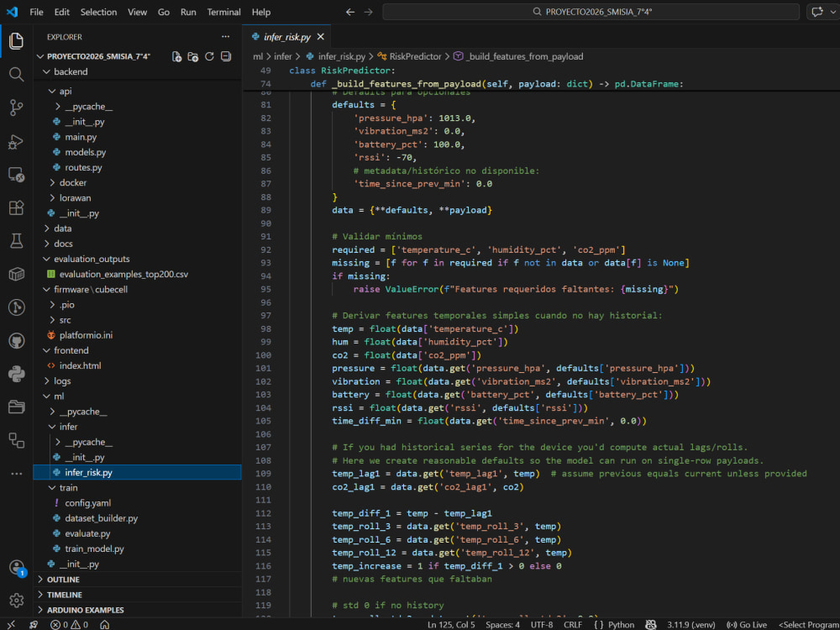This screenshot has height=630, width=840.
Task: Open Explorer views and more actions menu
Action: click(x=225, y=37)
